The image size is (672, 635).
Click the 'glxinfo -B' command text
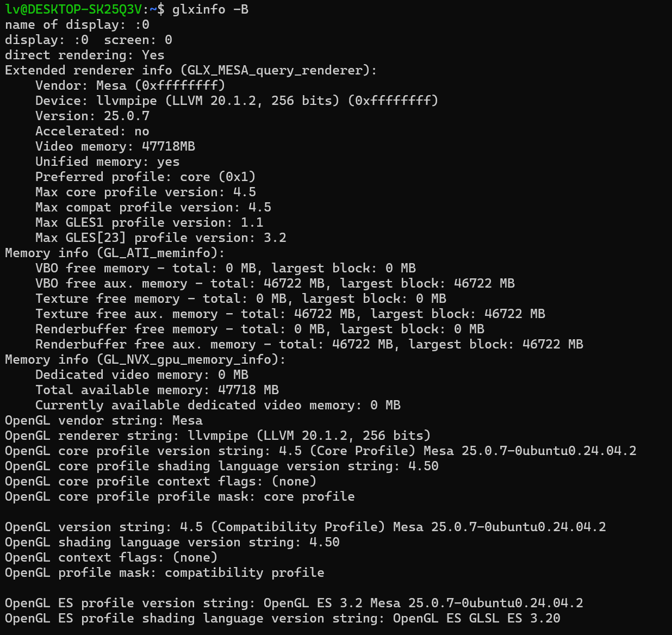pyautogui.click(x=210, y=9)
